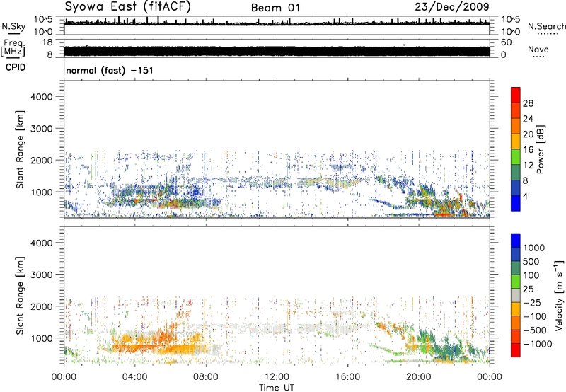
Task: Click the 'N.Search' legend label
Action: point(547,26)
